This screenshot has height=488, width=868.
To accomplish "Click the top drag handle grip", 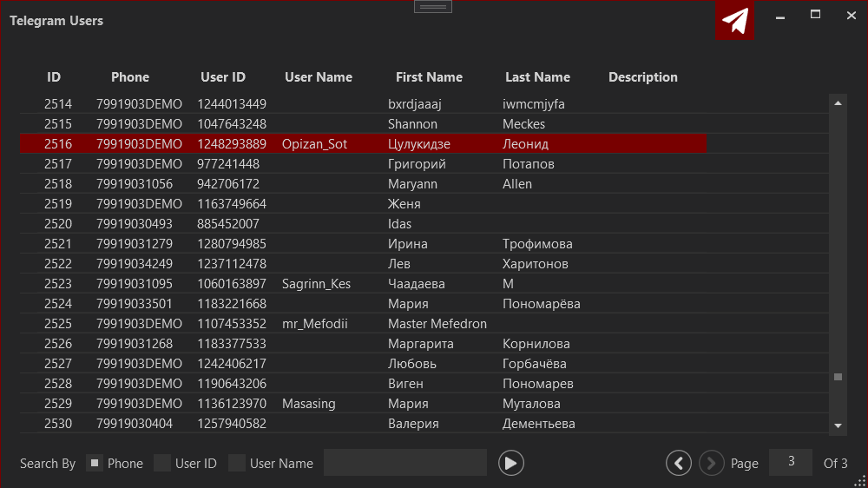I will click(433, 7).
